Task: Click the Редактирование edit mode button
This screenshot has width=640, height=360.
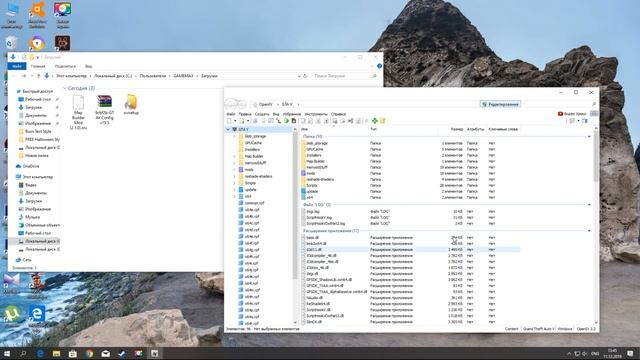Action: pos(500,104)
